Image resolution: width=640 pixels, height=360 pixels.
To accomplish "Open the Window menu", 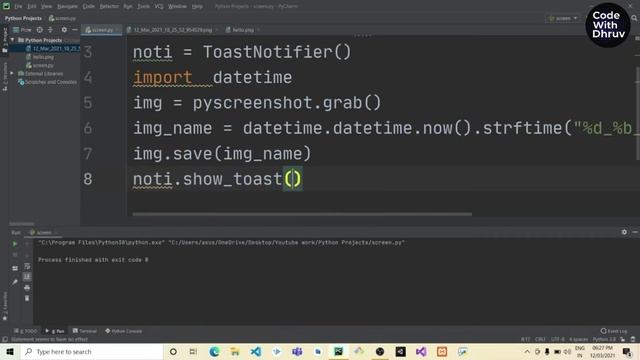I will pyautogui.click(x=178, y=7).
